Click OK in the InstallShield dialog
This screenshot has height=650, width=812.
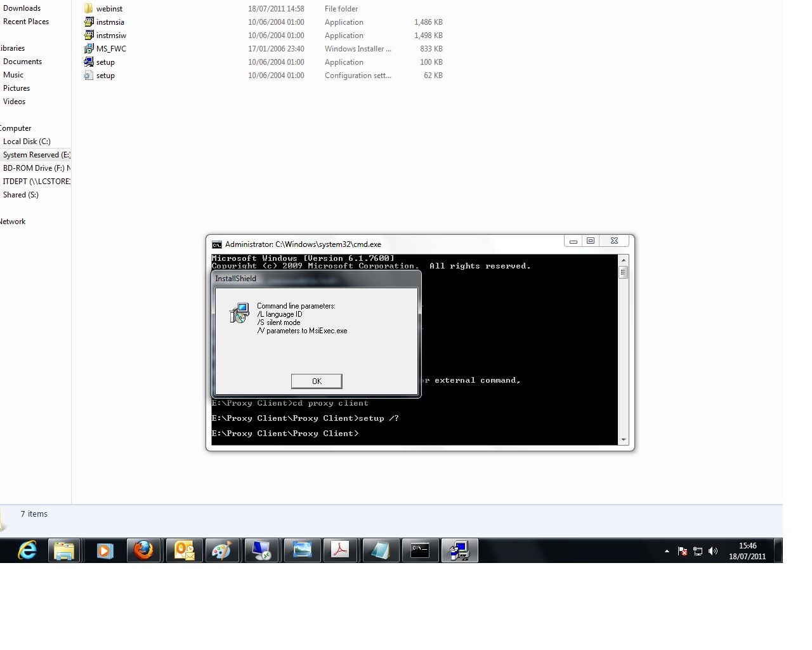click(x=317, y=381)
